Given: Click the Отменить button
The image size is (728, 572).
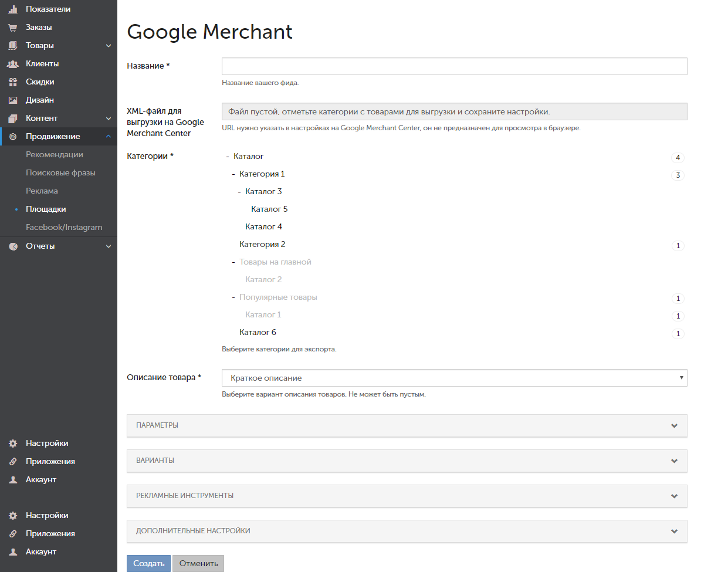Looking at the screenshot, I should coord(198,563).
